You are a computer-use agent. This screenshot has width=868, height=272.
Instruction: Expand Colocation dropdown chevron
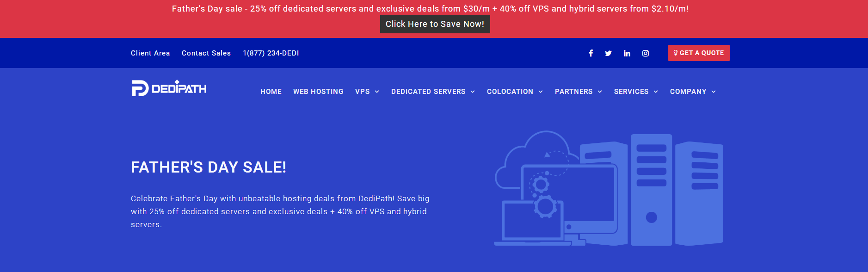(541, 92)
